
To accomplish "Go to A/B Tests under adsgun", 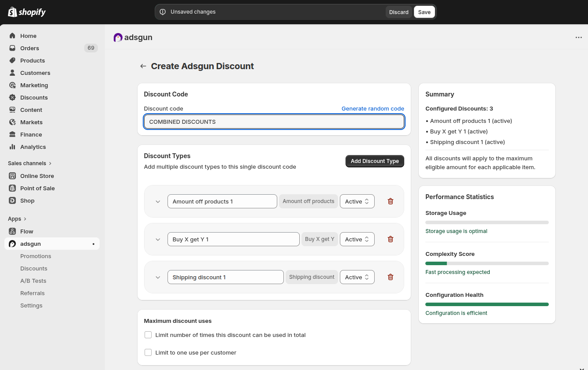I will click(x=33, y=281).
